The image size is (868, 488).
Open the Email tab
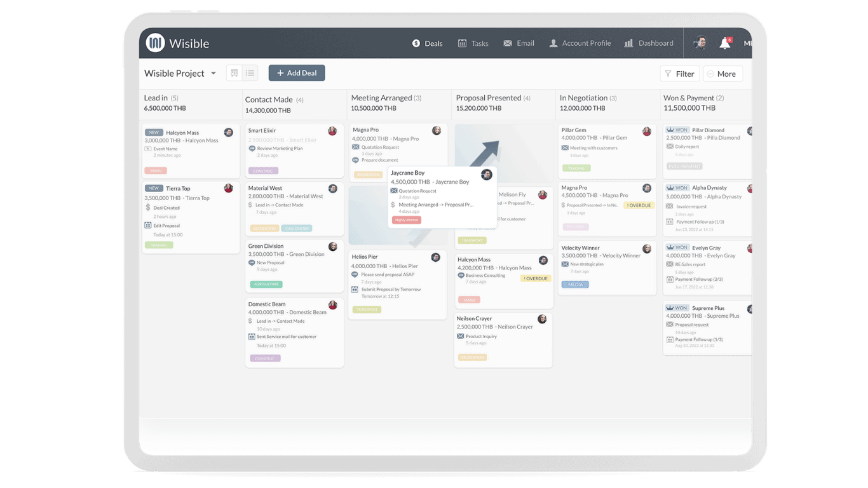(x=519, y=43)
